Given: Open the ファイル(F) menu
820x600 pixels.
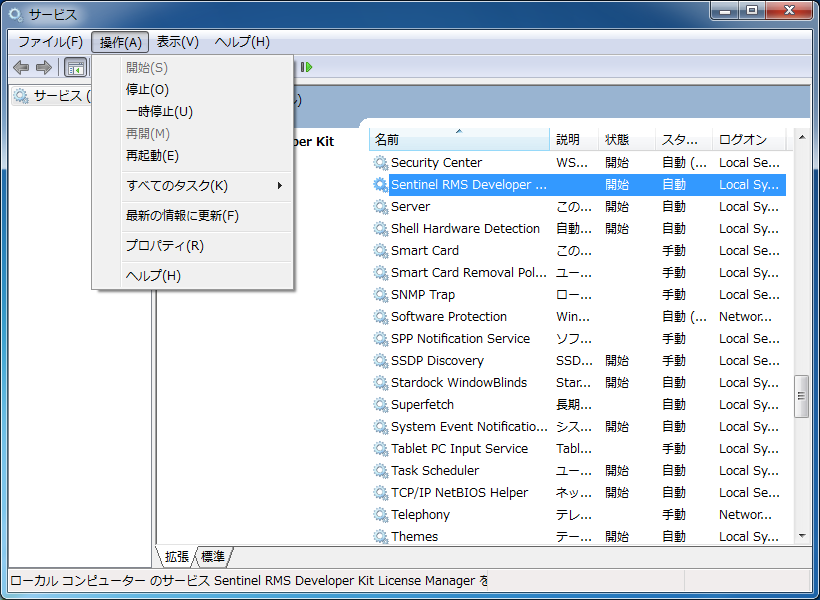Looking at the screenshot, I should coord(50,42).
